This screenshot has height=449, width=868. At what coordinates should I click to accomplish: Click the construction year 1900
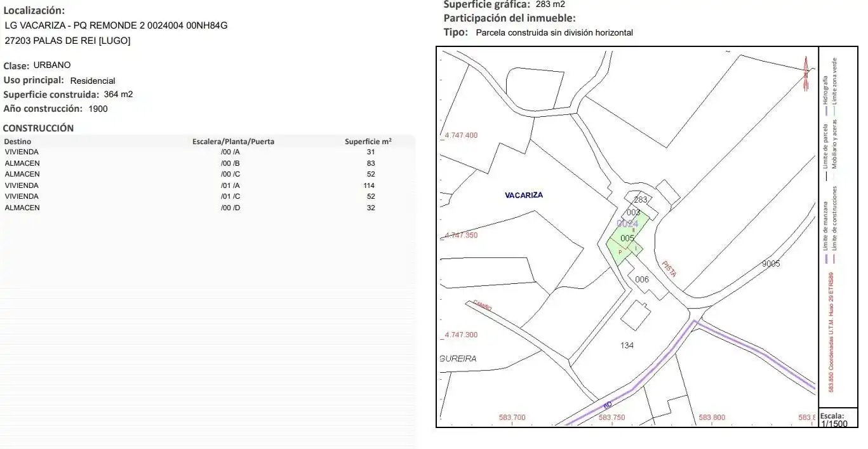pyautogui.click(x=98, y=109)
